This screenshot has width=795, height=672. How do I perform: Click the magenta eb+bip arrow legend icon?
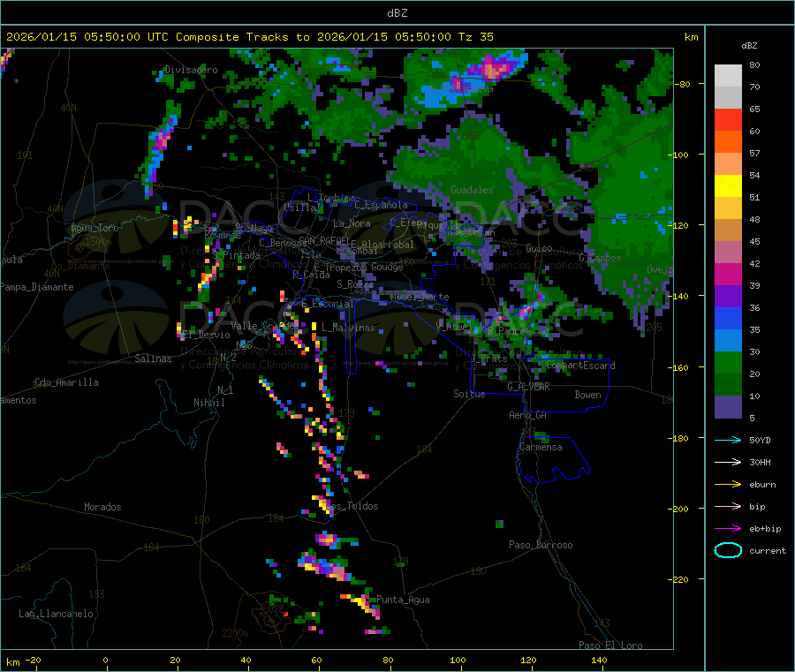tap(728, 529)
